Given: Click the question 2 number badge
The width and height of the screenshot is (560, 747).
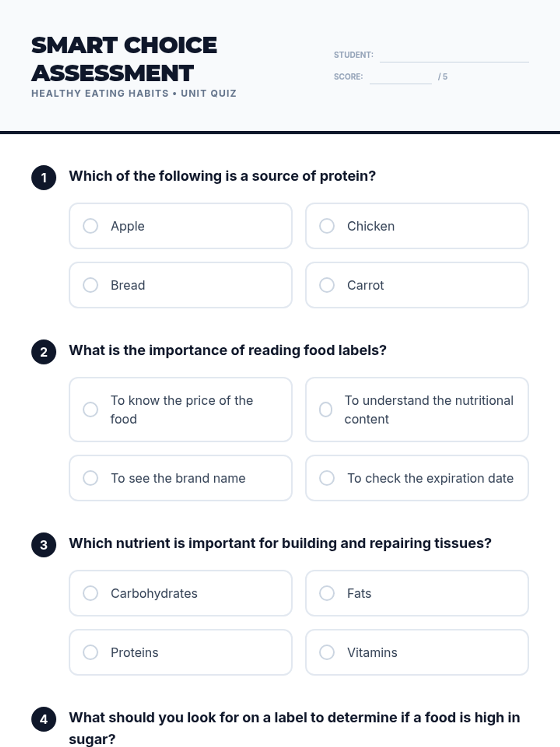Looking at the screenshot, I should (44, 352).
